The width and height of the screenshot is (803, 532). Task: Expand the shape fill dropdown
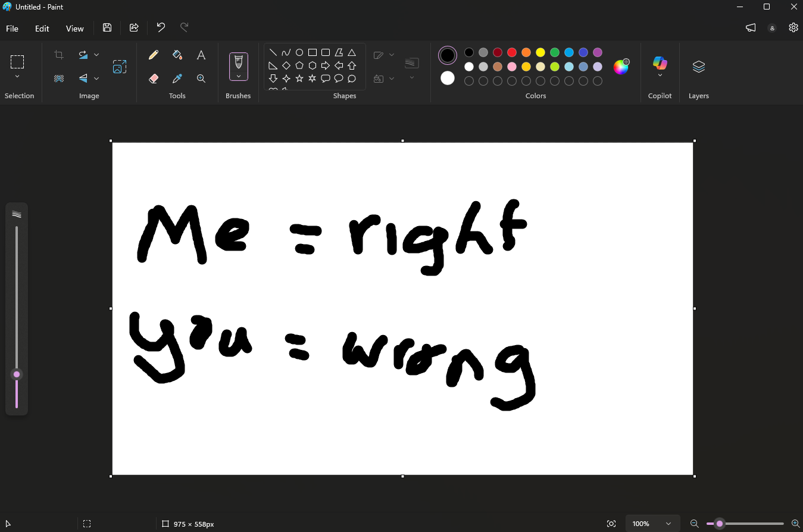(x=392, y=78)
